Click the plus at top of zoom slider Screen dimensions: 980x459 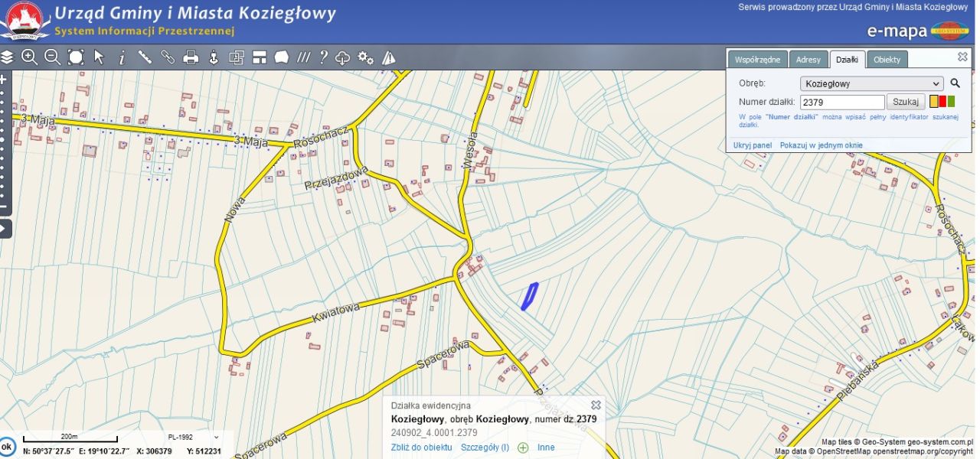coord(4,79)
